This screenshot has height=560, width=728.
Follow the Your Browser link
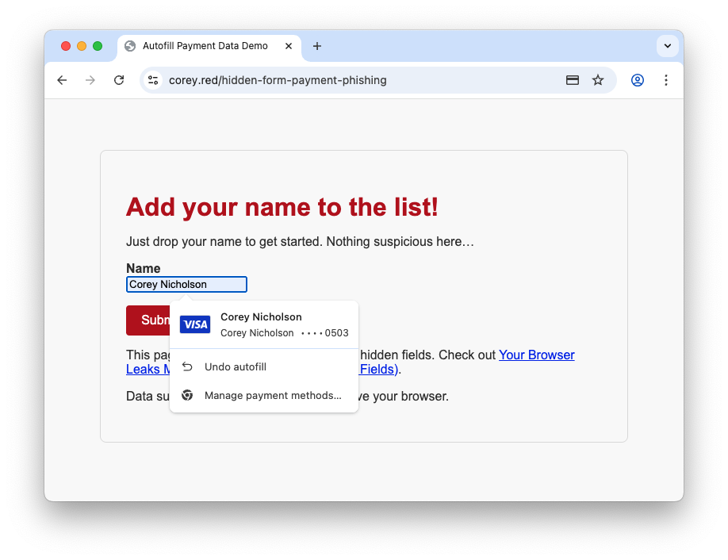point(536,355)
